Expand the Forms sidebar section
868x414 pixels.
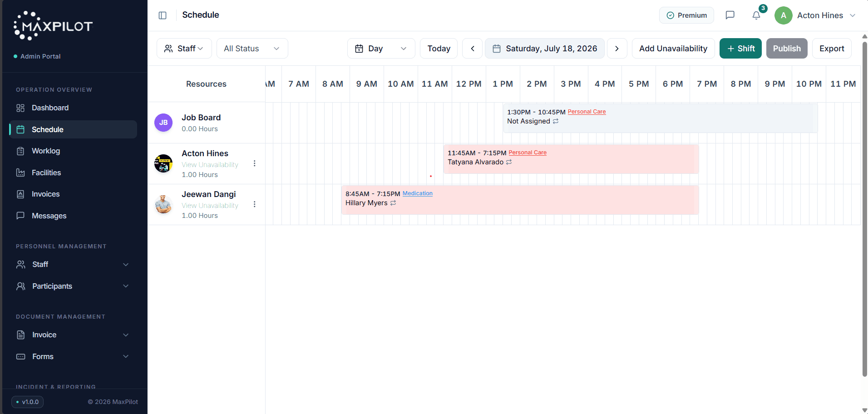pos(73,357)
